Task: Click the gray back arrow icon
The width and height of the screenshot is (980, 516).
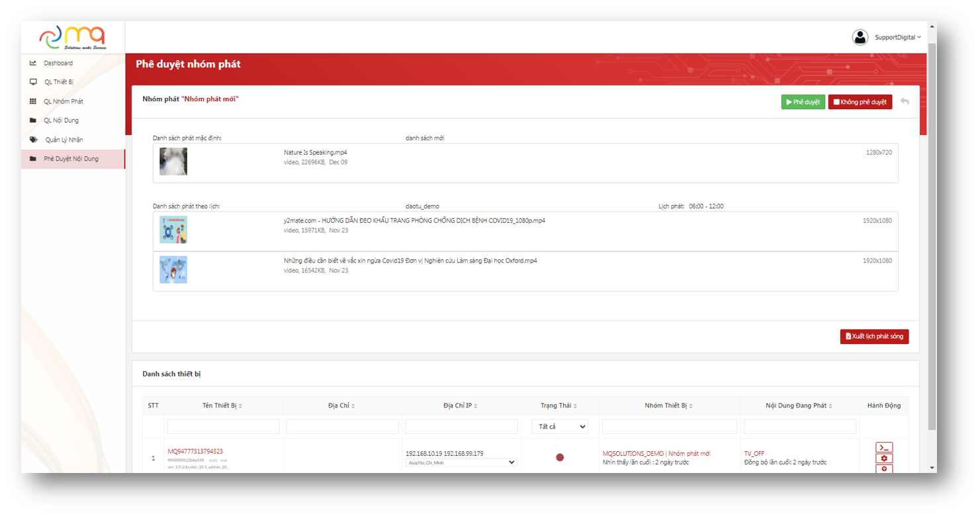Action: pyautogui.click(x=905, y=102)
